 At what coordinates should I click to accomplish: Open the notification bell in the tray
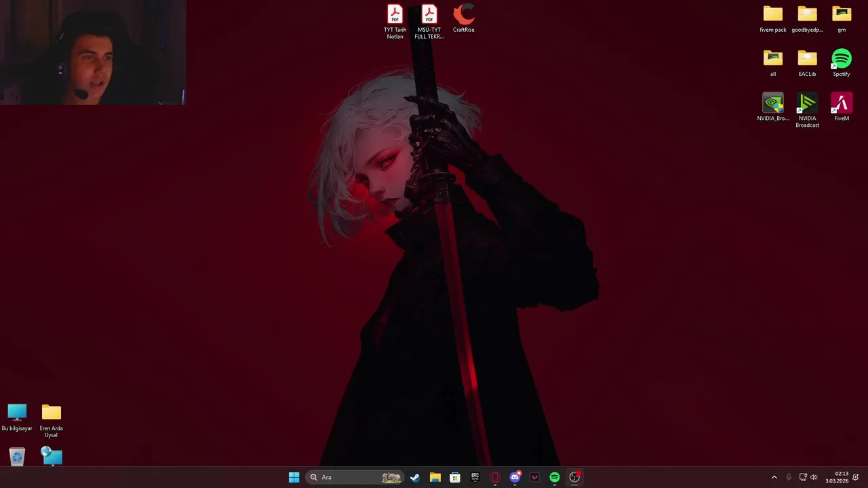(x=856, y=477)
